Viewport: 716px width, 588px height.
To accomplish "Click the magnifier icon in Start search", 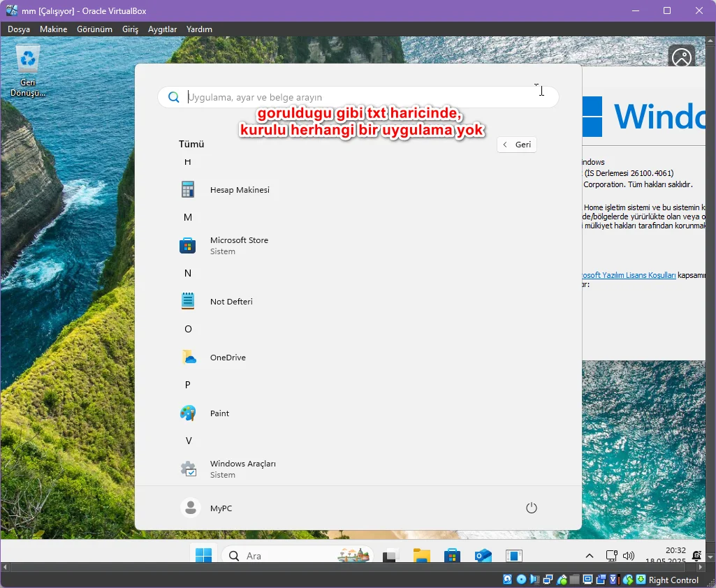I will pyautogui.click(x=173, y=97).
